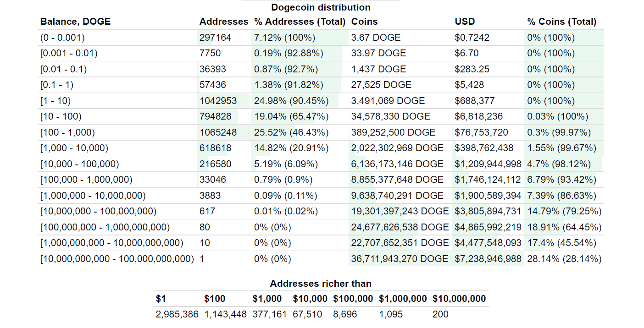Click the '% Addresses (Total)' column header
644x328 pixels.
click(300, 22)
